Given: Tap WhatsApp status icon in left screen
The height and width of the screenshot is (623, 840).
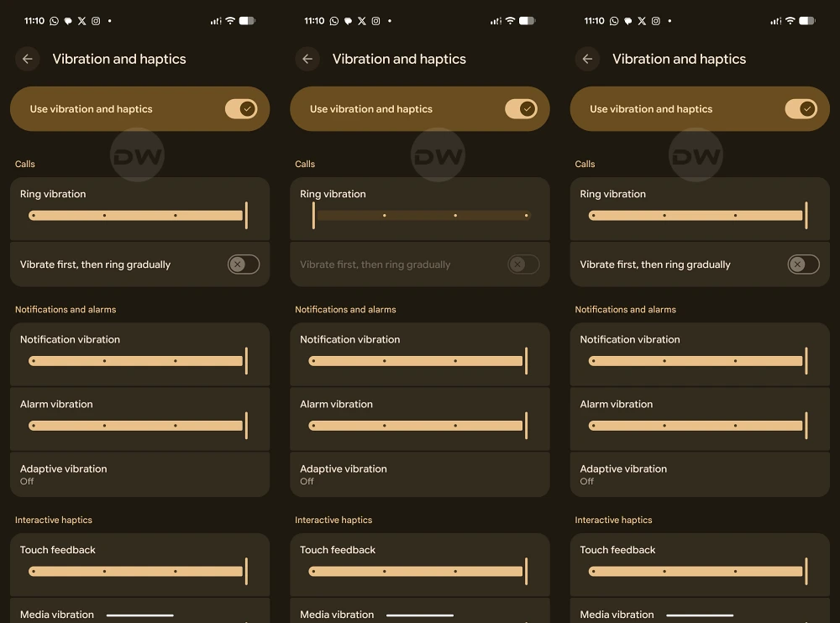Looking at the screenshot, I should 55,20.
